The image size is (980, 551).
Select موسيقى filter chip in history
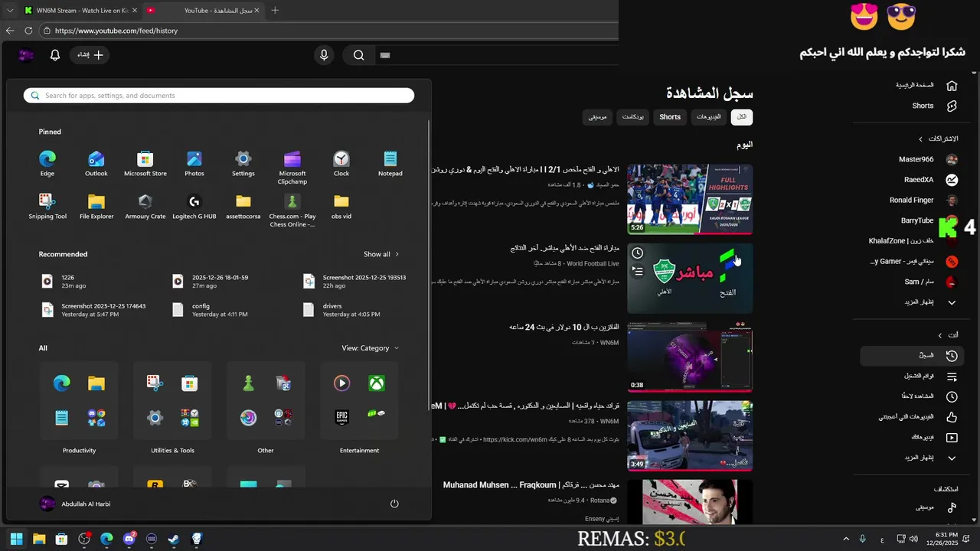(598, 117)
